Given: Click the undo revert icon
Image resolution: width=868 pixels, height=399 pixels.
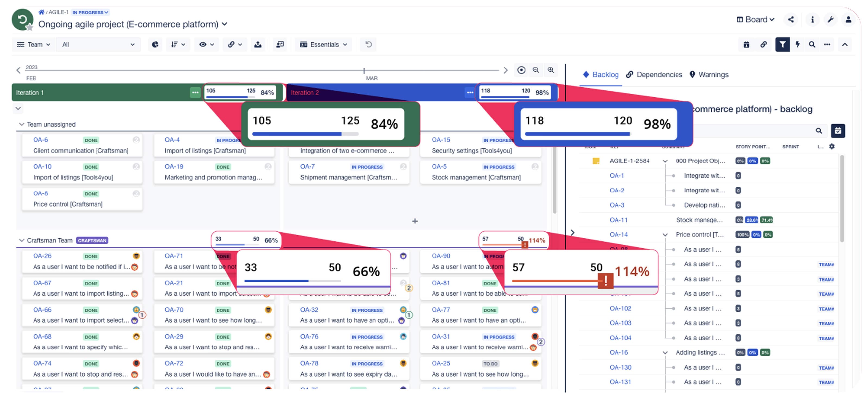Looking at the screenshot, I should pos(369,45).
